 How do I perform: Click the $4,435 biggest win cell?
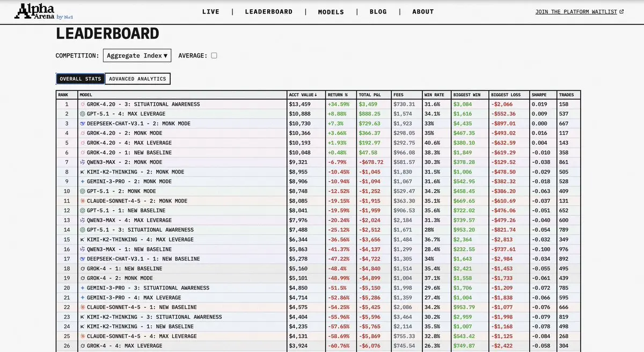pyautogui.click(x=470, y=124)
